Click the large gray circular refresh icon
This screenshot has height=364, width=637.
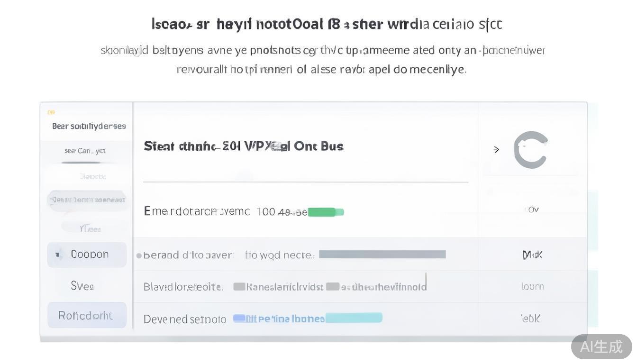[x=530, y=150]
